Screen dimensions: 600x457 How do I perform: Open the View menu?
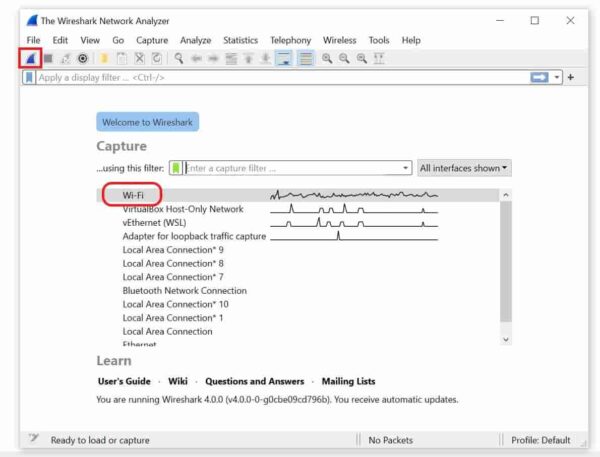coord(90,40)
